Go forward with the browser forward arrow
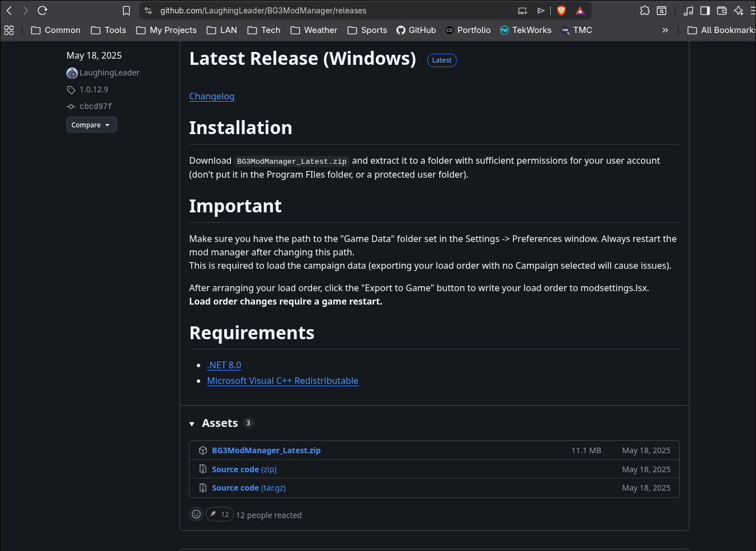The width and height of the screenshot is (756, 551). (25, 11)
